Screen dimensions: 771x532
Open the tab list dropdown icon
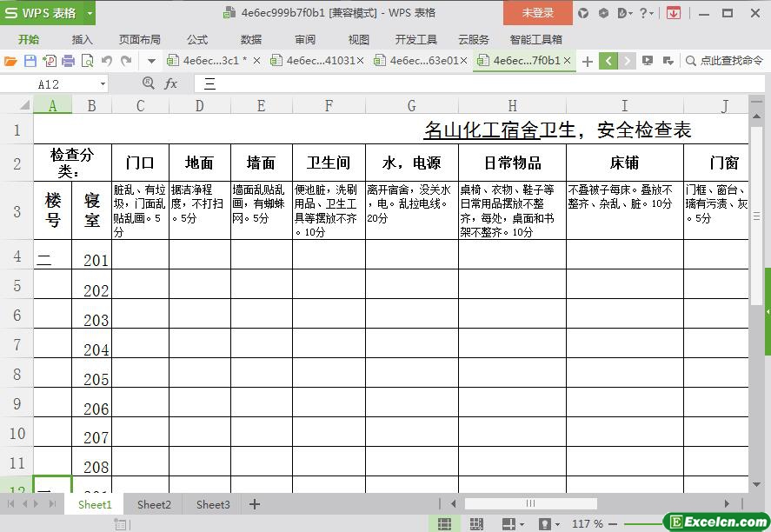[x=668, y=61]
